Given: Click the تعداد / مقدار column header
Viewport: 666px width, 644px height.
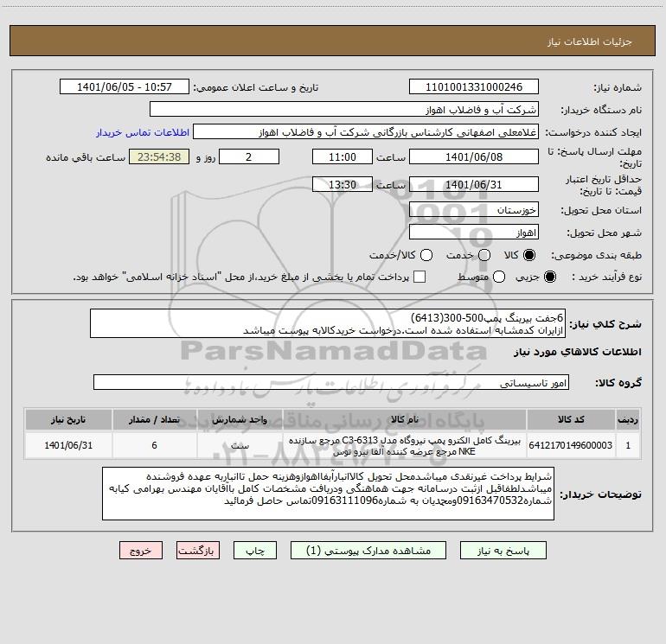Looking at the screenshot, I should point(154,419).
